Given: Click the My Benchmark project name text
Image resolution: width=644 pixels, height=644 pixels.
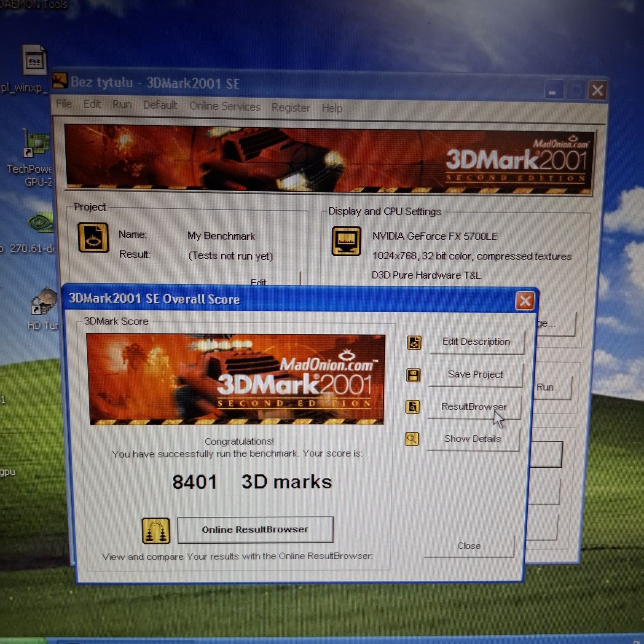Looking at the screenshot, I should (221, 236).
